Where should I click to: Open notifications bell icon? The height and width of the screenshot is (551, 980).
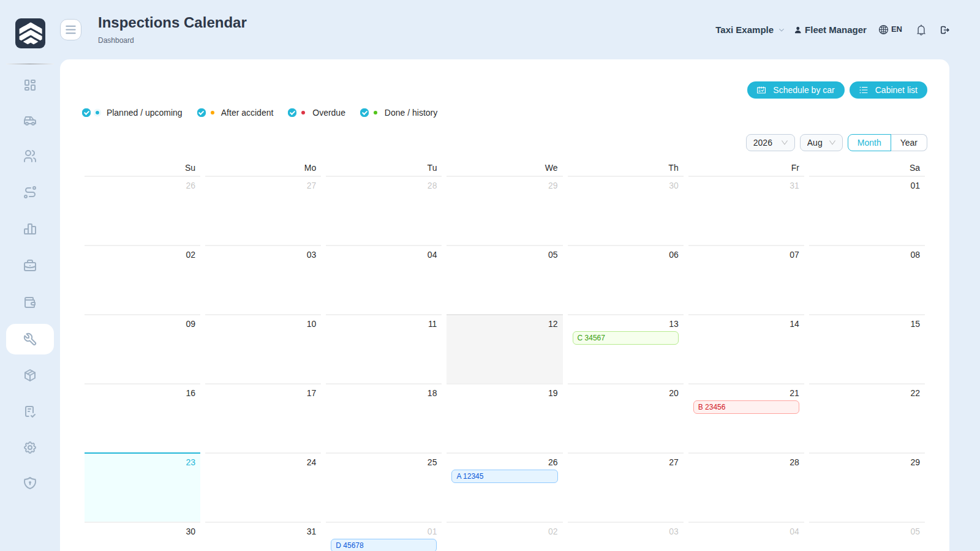pos(921,30)
